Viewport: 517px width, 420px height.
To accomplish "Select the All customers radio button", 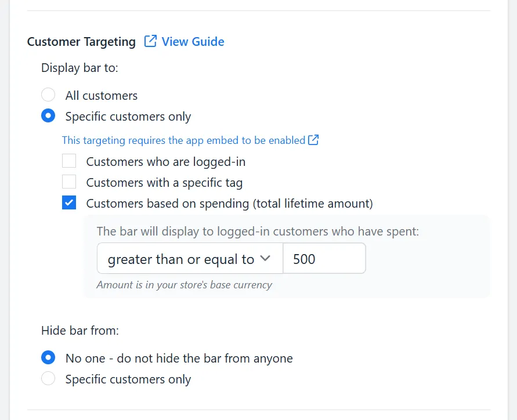I will (x=48, y=95).
